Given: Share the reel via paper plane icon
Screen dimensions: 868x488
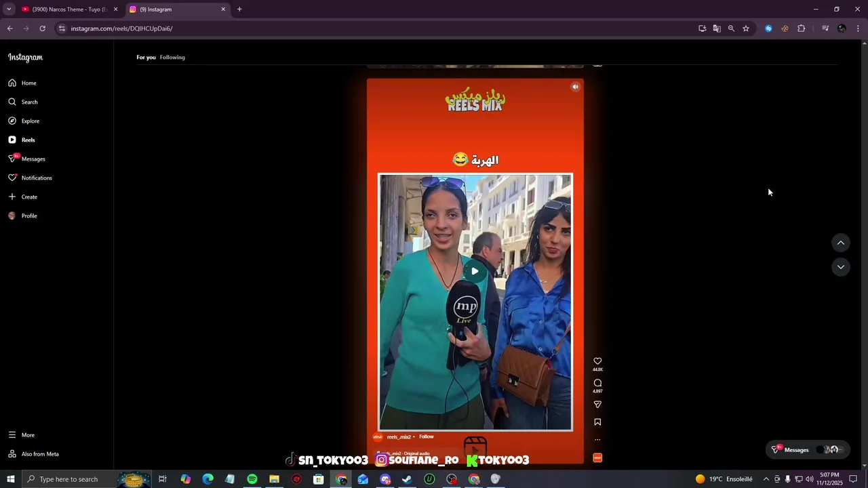Looking at the screenshot, I should click(597, 405).
